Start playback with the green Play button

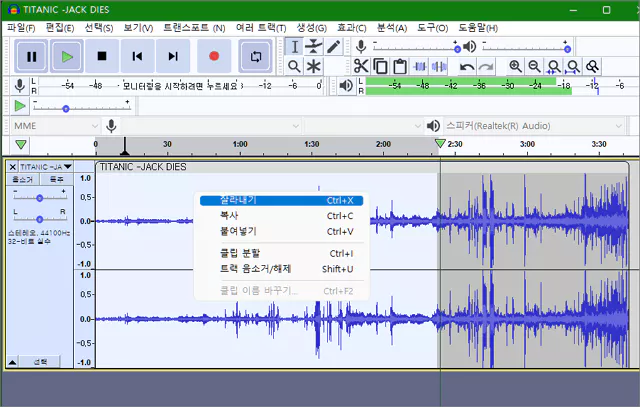tap(67, 56)
